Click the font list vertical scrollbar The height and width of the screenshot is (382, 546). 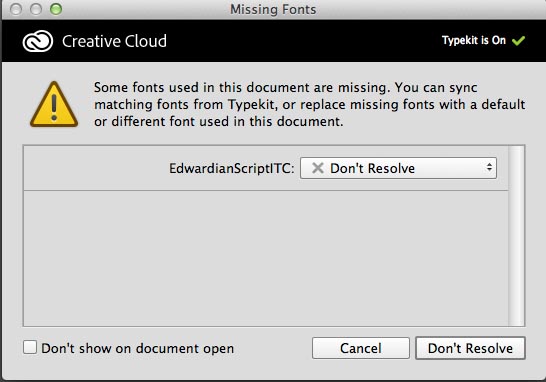516,236
